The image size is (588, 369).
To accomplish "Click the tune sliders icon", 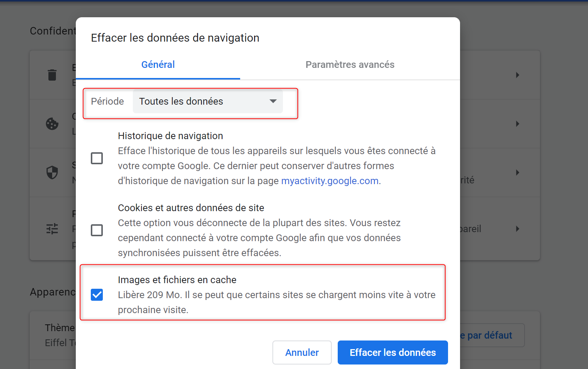I will (x=52, y=229).
